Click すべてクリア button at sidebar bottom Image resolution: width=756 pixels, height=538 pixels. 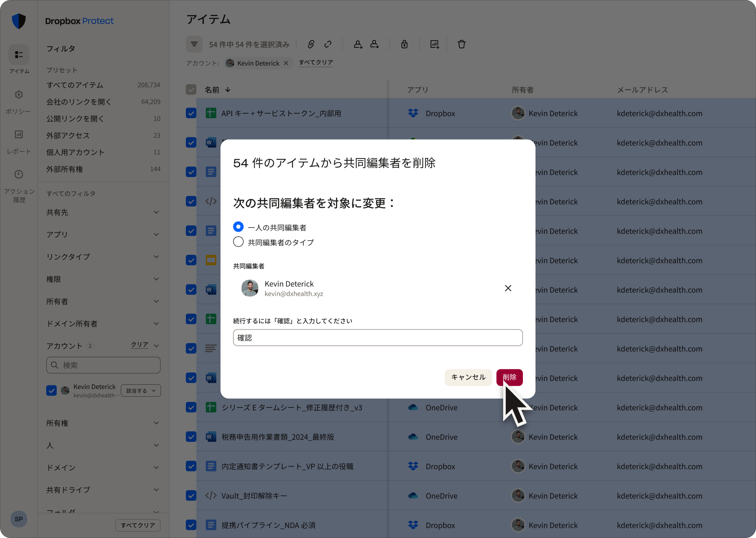(x=138, y=525)
